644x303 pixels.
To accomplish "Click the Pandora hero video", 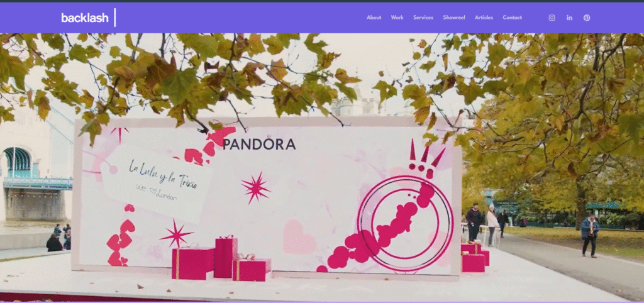I will pos(322,167).
